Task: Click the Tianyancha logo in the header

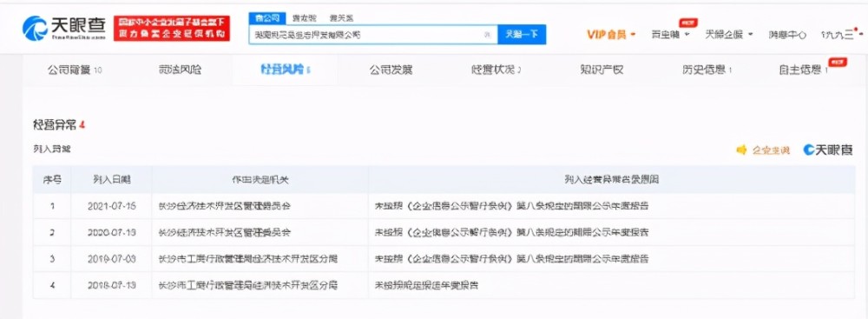Action: pos(64,28)
